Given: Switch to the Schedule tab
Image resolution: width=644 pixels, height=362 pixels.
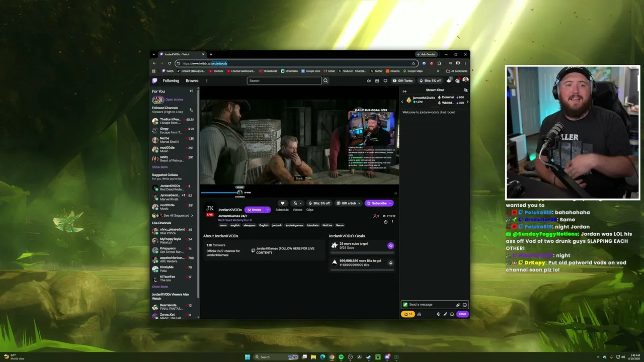Looking at the screenshot, I should coord(282,210).
